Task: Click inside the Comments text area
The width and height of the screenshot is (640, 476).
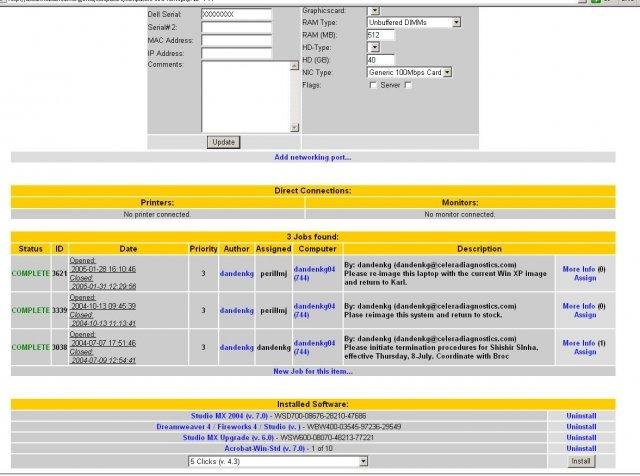Action: (246, 96)
